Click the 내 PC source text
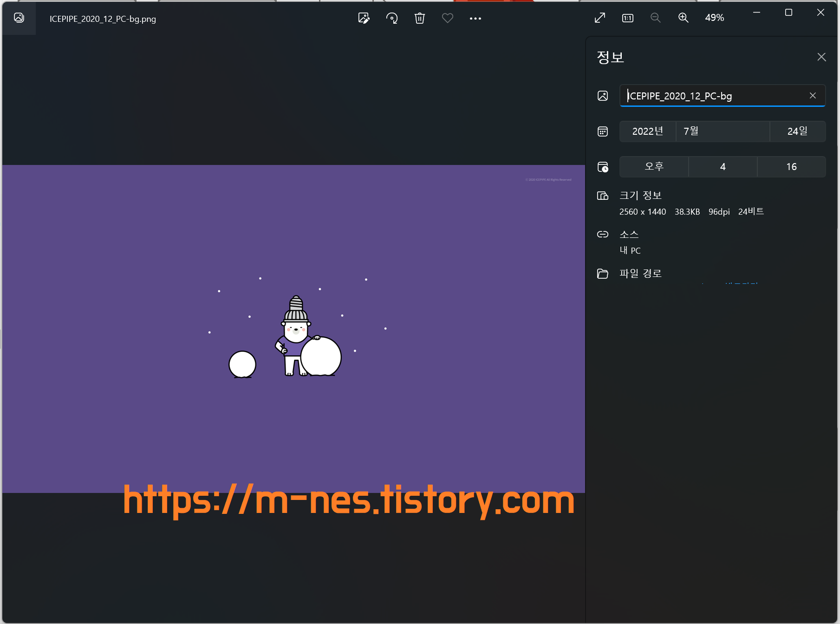The width and height of the screenshot is (840, 624). (630, 250)
